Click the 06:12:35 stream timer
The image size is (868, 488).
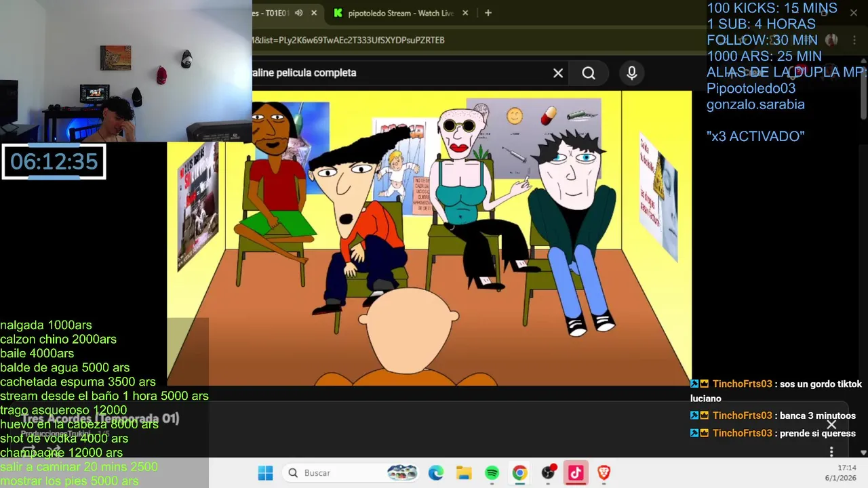[54, 162]
